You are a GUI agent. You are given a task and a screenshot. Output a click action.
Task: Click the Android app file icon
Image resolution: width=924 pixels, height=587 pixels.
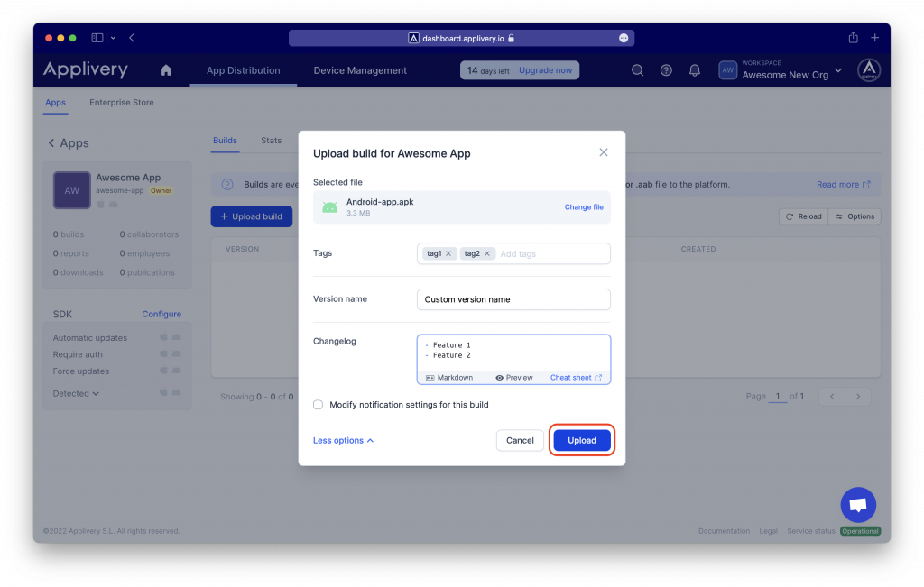[330, 207]
